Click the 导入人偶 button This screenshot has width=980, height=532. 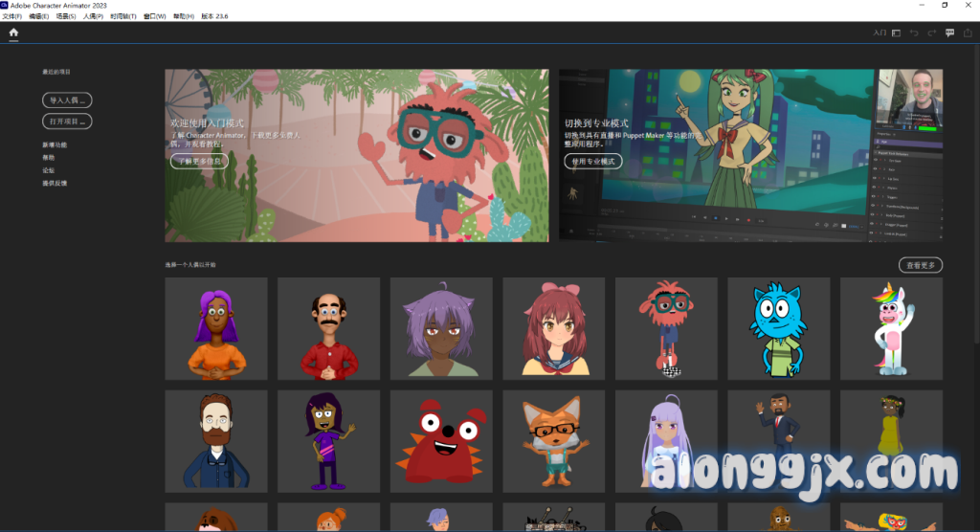tap(67, 100)
